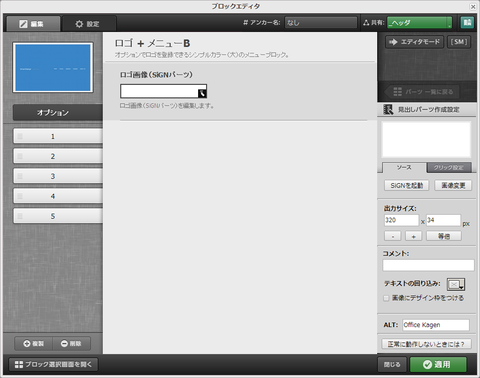Viewport: 480px width, 378px height.
Task: Click checkmark icon on 適用 button
Action: (427, 365)
